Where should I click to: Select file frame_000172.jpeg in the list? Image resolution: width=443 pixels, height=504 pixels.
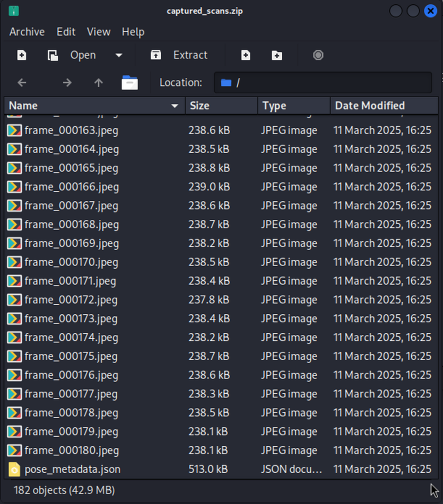click(x=71, y=300)
